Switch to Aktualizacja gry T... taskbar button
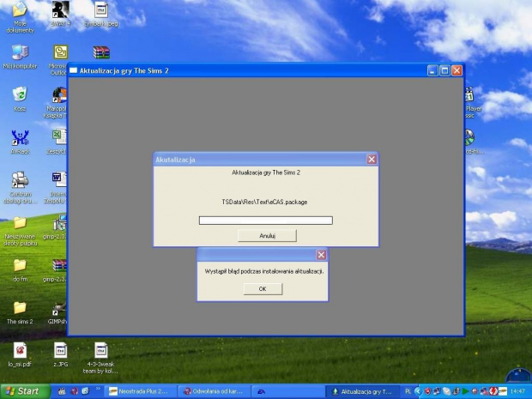The height and width of the screenshot is (399, 532). click(x=362, y=391)
